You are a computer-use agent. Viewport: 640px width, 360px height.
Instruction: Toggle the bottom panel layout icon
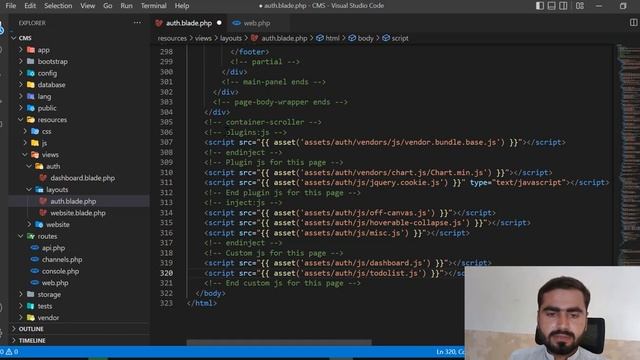[551, 6]
